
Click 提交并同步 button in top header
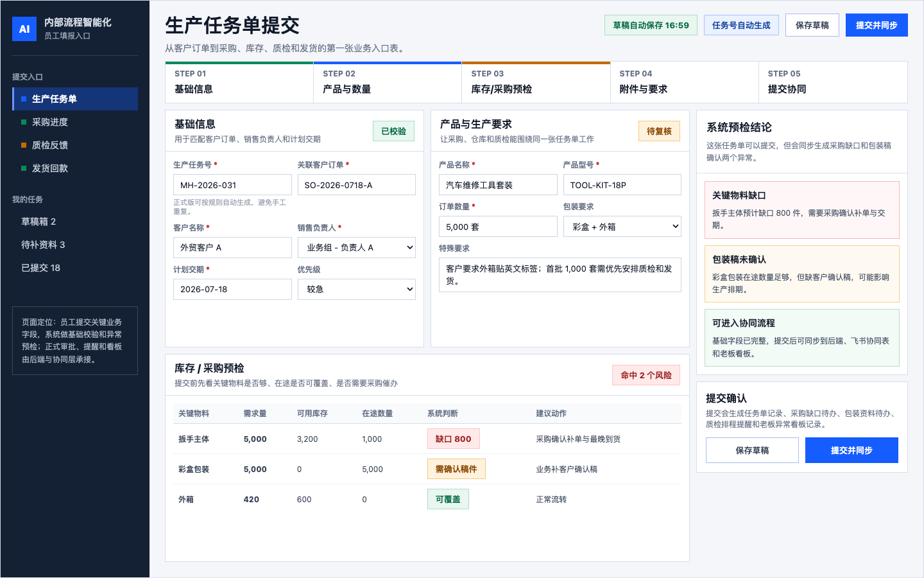click(877, 25)
